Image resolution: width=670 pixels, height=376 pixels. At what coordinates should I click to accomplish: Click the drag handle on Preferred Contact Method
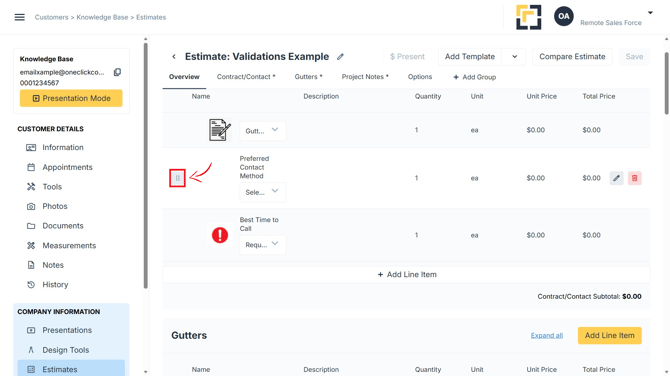(x=177, y=178)
